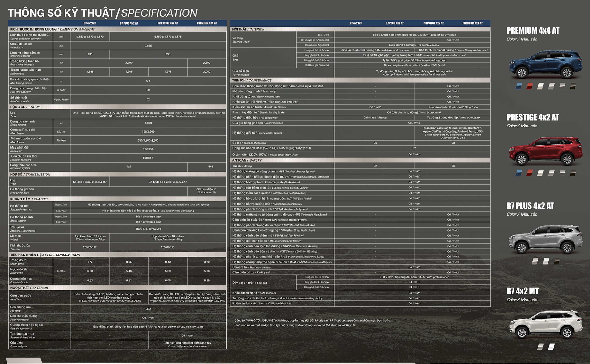
Task: Click the '350/1,800-2,600' max torque value
Action: tap(148, 140)
